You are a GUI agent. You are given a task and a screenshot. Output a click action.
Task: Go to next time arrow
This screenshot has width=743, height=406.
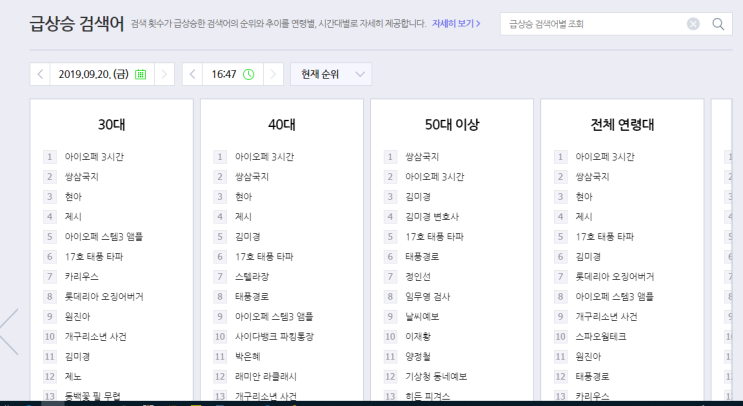(273, 74)
